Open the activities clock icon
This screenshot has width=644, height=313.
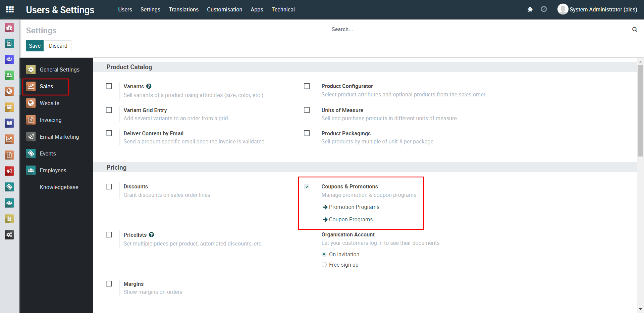coord(544,9)
